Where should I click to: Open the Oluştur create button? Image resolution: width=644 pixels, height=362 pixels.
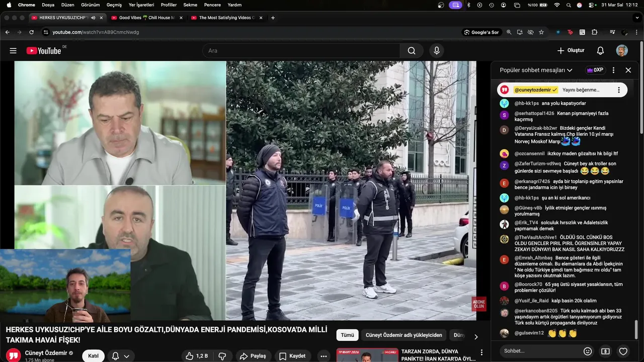pyautogui.click(x=571, y=51)
